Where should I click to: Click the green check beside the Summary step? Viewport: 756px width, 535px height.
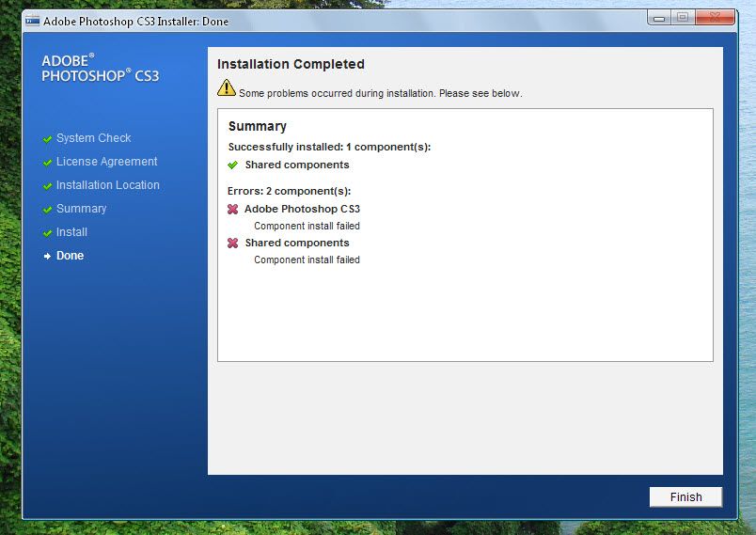[47, 210]
